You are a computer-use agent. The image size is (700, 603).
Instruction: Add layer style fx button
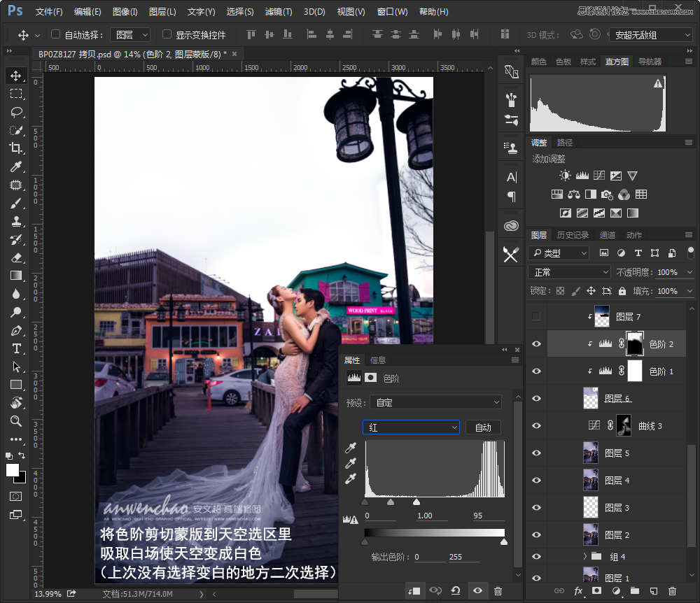(x=578, y=591)
